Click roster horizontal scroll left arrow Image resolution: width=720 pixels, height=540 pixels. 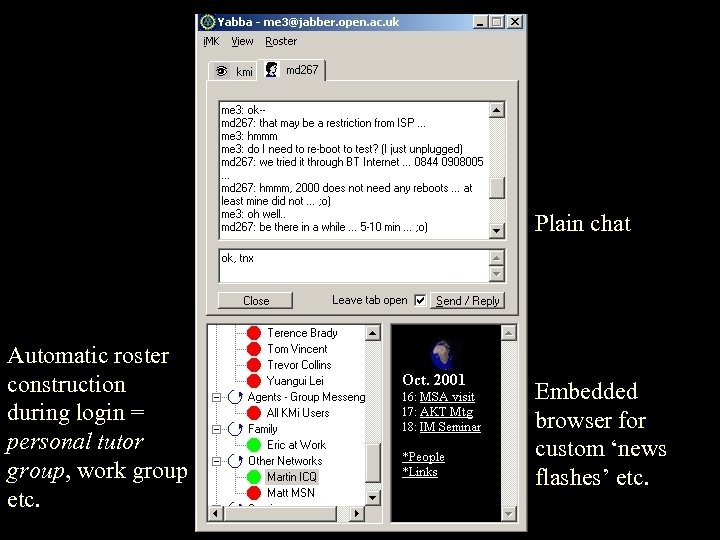pyautogui.click(x=215, y=513)
